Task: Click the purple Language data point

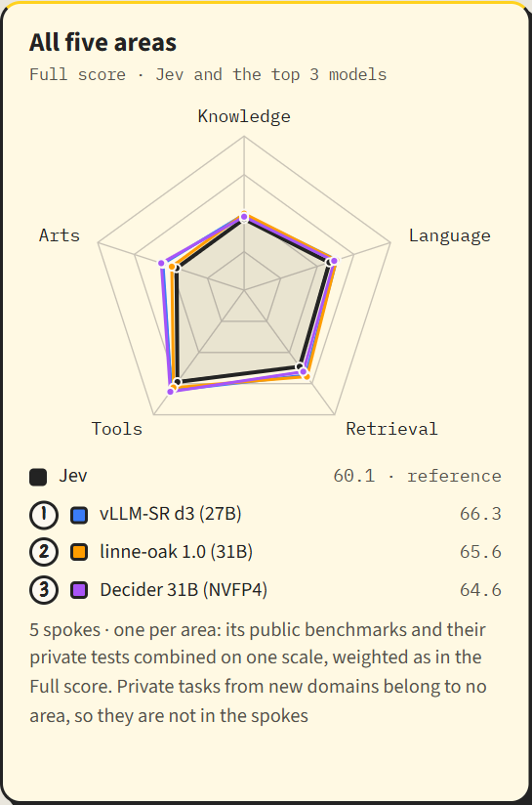Action: pyautogui.click(x=334, y=261)
